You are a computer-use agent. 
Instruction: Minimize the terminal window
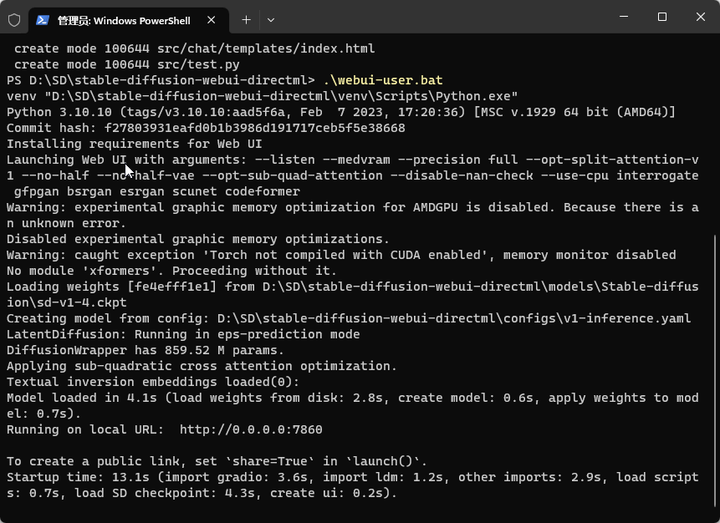[x=624, y=17]
